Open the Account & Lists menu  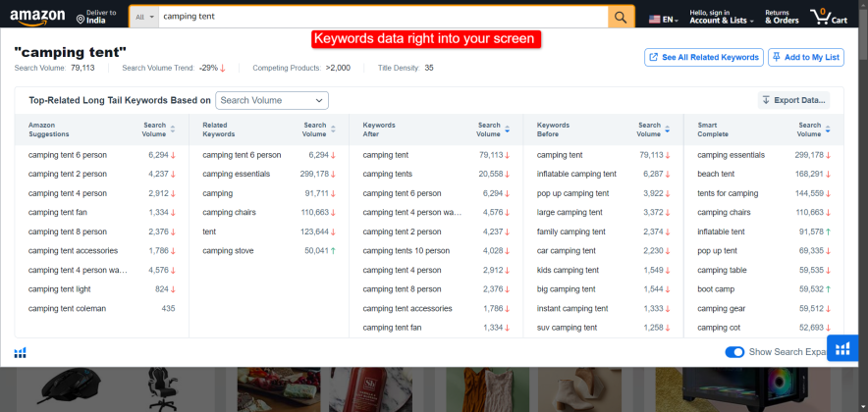point(722,17)
